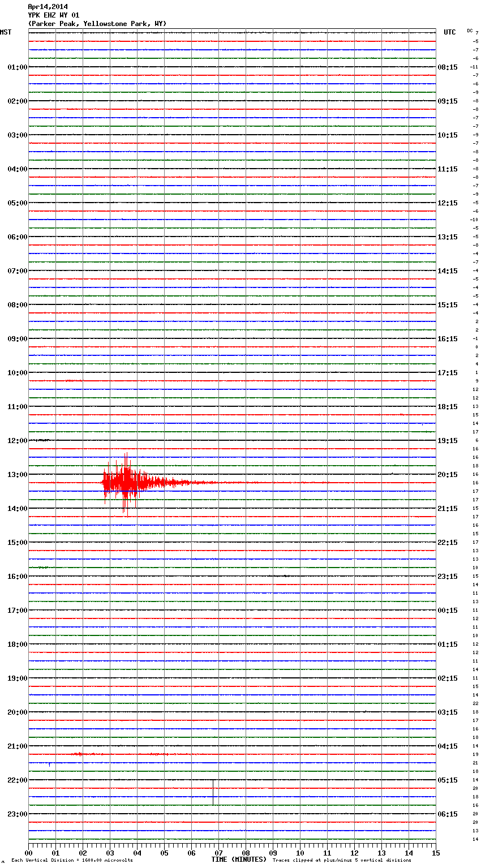The image size is (481, 868).
Task: Click the 14:15 UTC time label
Action: click(448, 271)
